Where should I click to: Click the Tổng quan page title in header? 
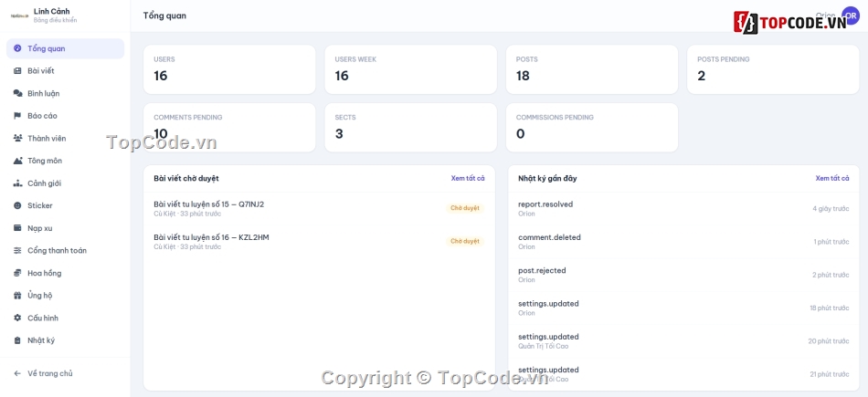click(164, 16)
